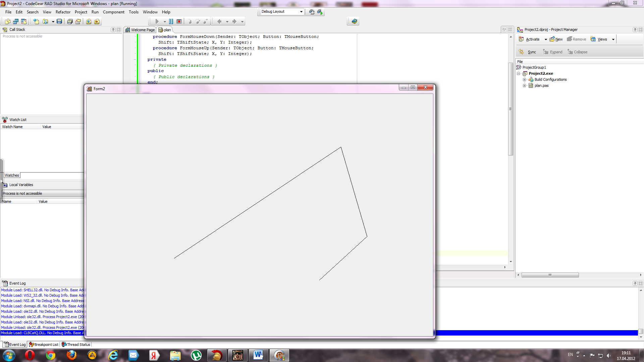
Task: Click the View Unit toolbar icon
Action: pos(7,21)
